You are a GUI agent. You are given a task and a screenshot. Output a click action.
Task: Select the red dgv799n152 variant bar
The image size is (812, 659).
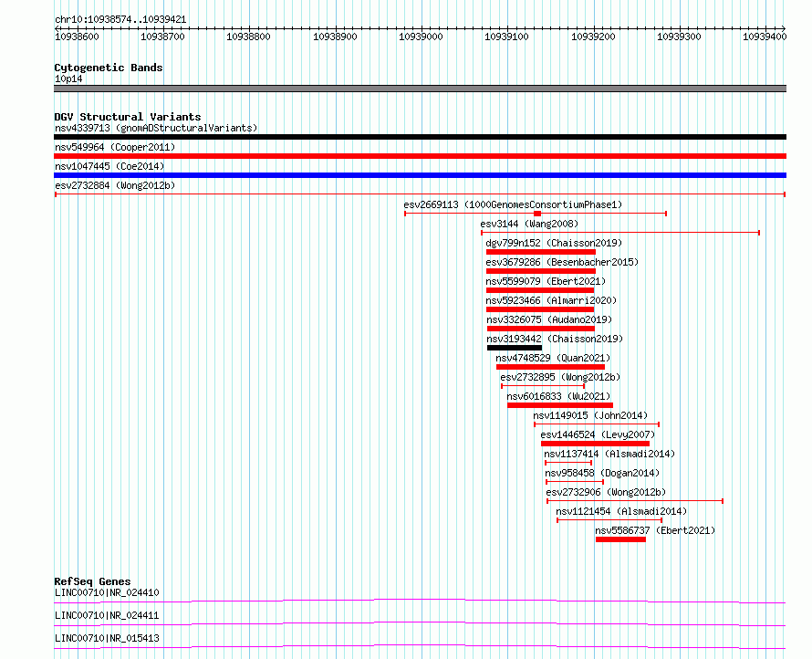point(541,252)
